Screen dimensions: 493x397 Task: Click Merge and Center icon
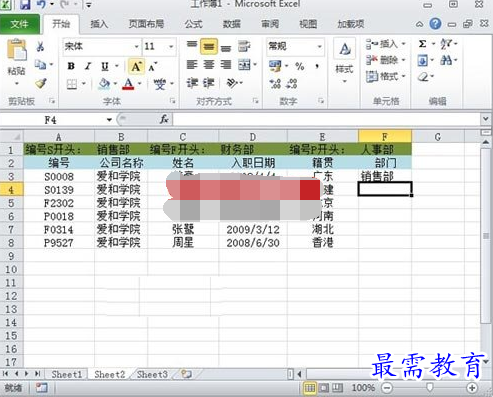tap(244, 65)
